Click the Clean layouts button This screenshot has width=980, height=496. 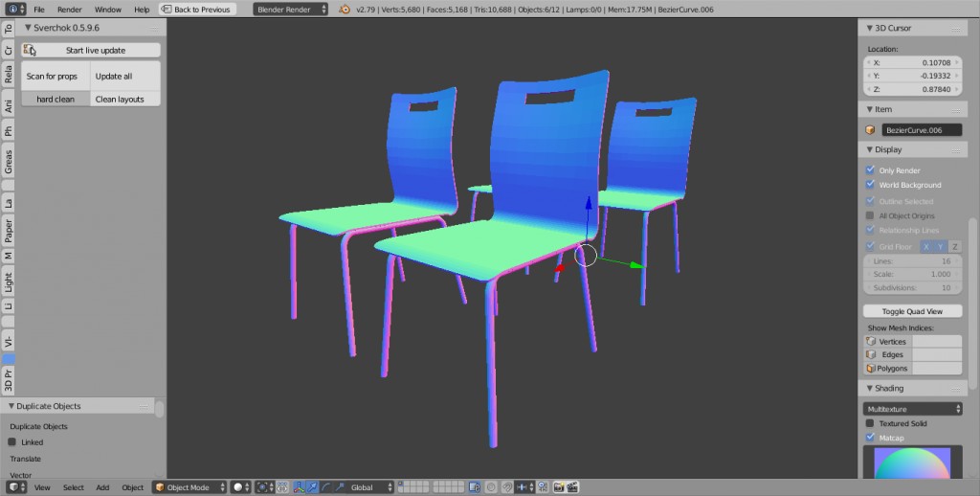[x=125, y=99]
